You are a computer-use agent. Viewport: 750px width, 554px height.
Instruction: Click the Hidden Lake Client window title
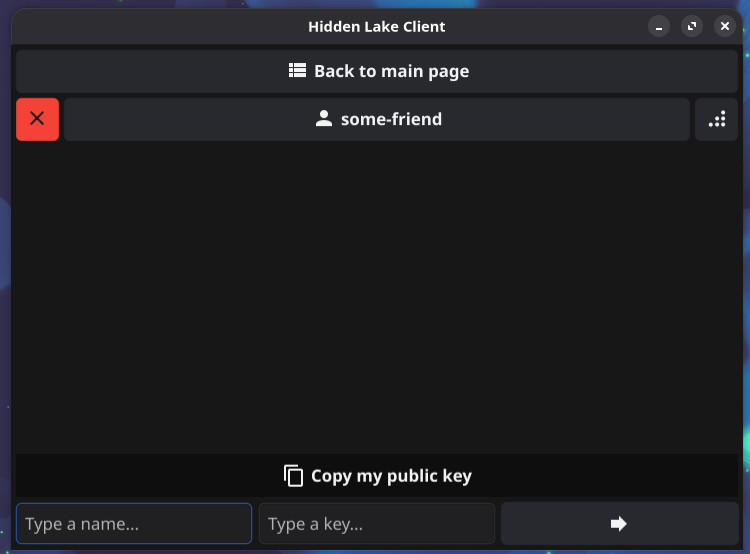pos(376,27)
